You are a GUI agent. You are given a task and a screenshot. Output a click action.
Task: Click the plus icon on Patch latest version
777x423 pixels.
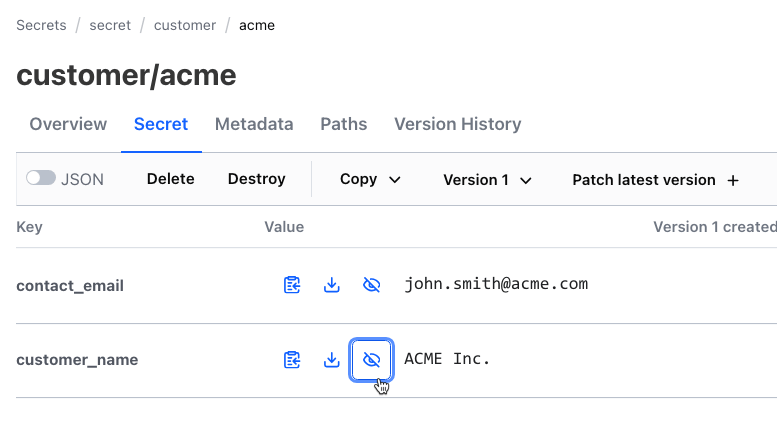733,181
